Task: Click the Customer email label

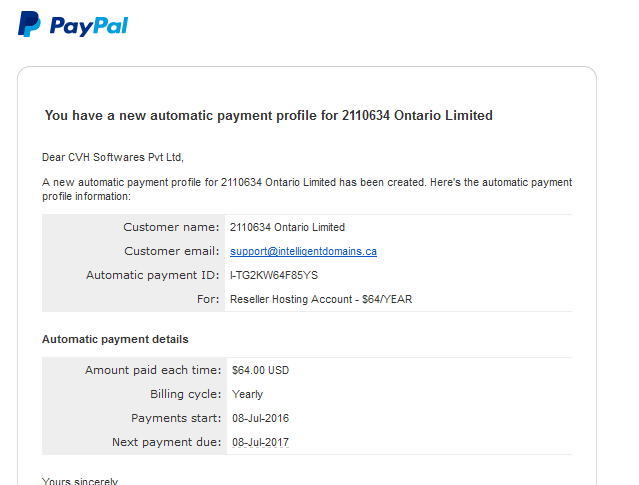Action: pos(172,251)
